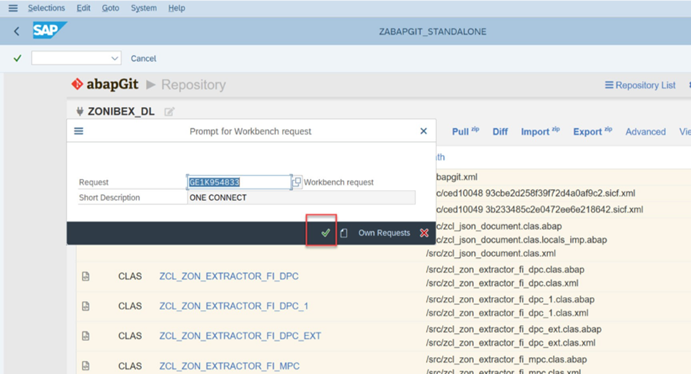Click file icon for ZCL_ZON_EXTRACTOR_FI_DPC_EXT row
The image size is (693, 377).
coord(86,336)
